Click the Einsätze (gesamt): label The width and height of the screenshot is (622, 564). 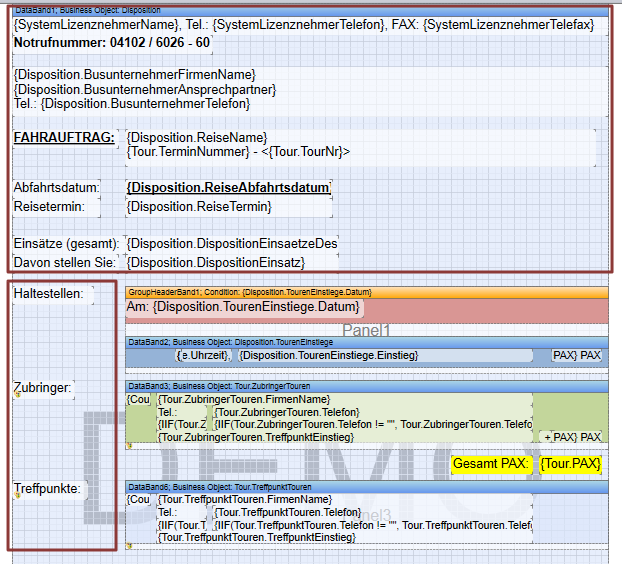66,244
